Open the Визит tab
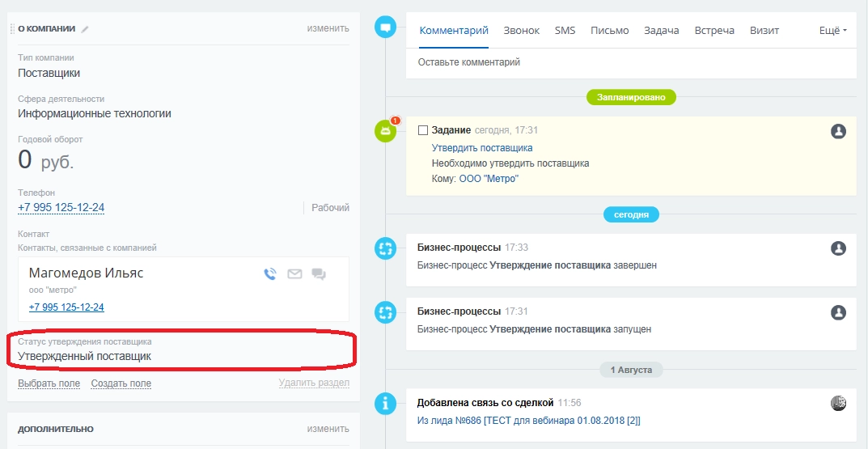Screen dimensions: 868x449 tap(764, 31)
